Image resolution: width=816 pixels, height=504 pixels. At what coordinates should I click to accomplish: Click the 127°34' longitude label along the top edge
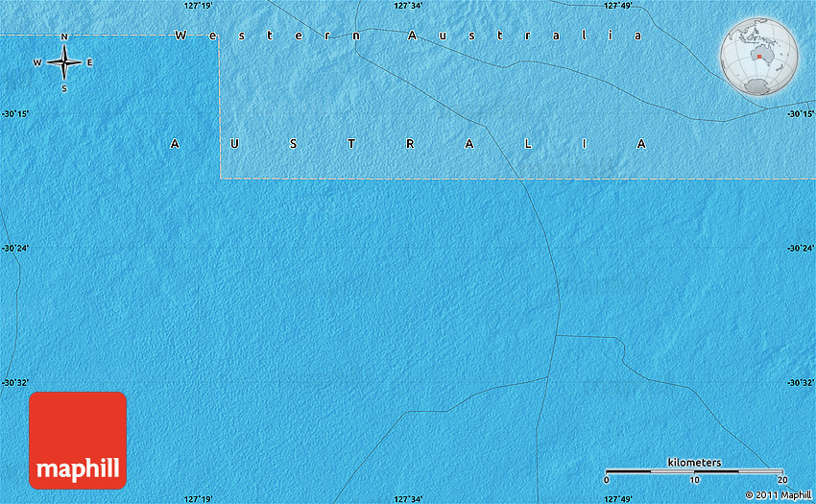pyautogui.click(x=408, y=6)
